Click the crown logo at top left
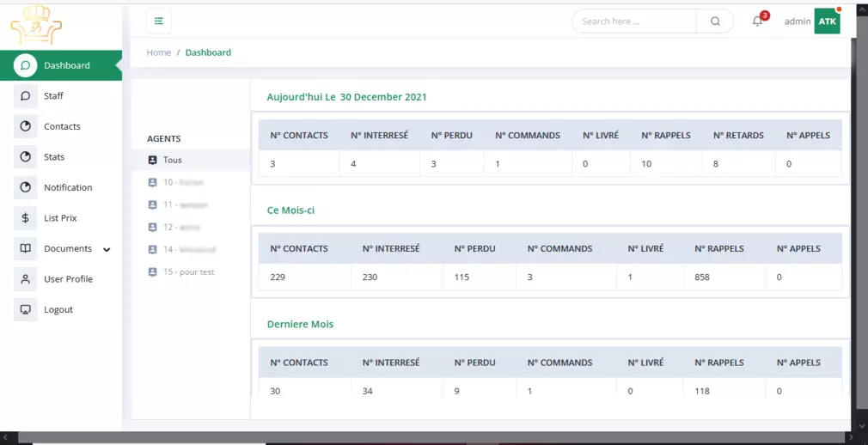This screenshot has width=868, height=445. [36, 25]
